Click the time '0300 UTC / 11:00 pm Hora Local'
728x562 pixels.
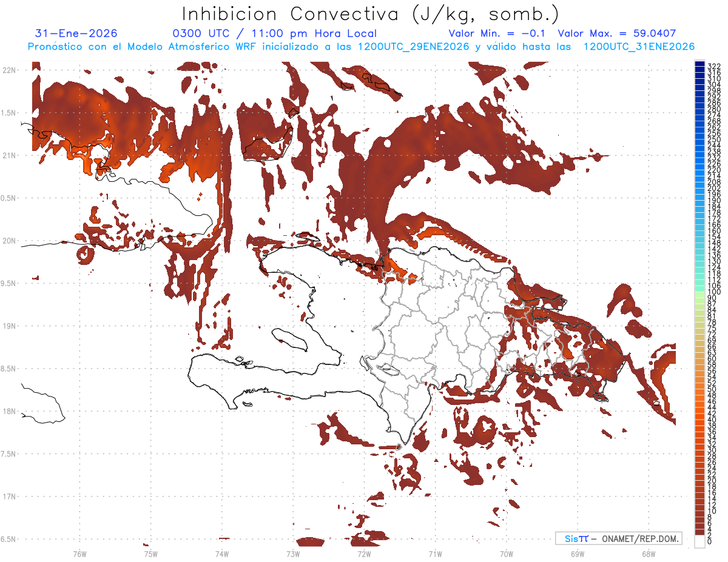pyautogui.click(x=274, y=33)
